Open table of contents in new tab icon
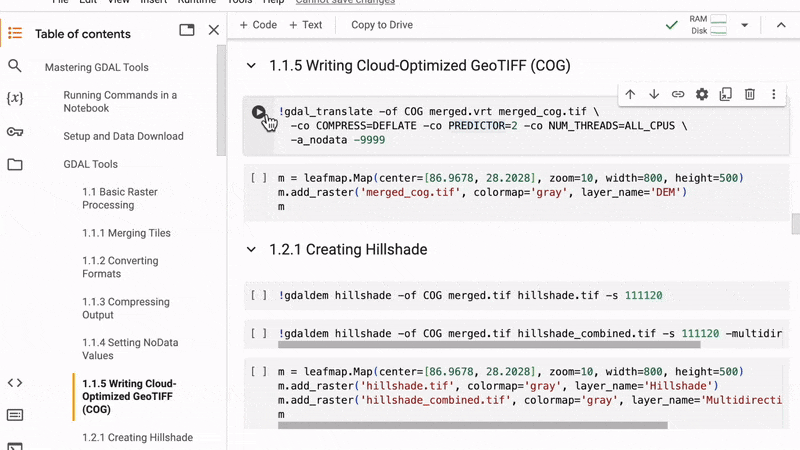800x450 pixels. tap(187, 30)
